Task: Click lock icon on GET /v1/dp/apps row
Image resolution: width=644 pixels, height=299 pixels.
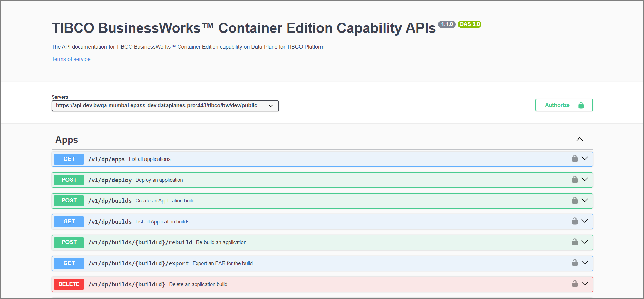Action: [x=575, y=158]
